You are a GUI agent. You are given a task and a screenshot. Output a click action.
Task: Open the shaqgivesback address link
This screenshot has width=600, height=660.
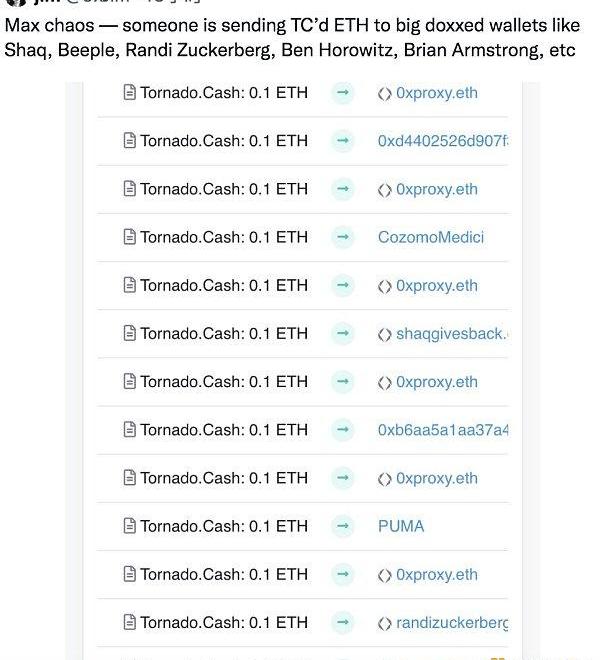451,334
